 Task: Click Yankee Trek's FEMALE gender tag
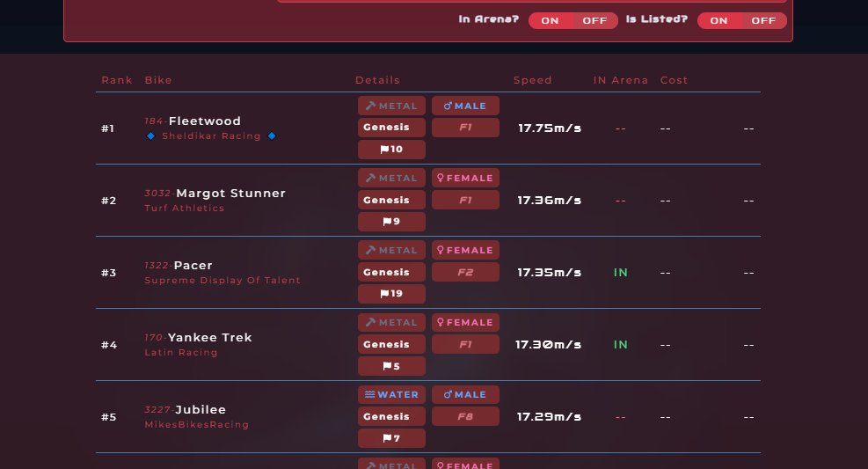pyautogui.click(x=465, y=322)
